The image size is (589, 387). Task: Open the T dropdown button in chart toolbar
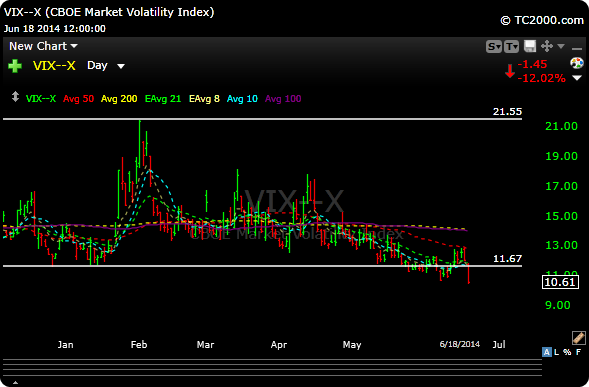point(511,47)
